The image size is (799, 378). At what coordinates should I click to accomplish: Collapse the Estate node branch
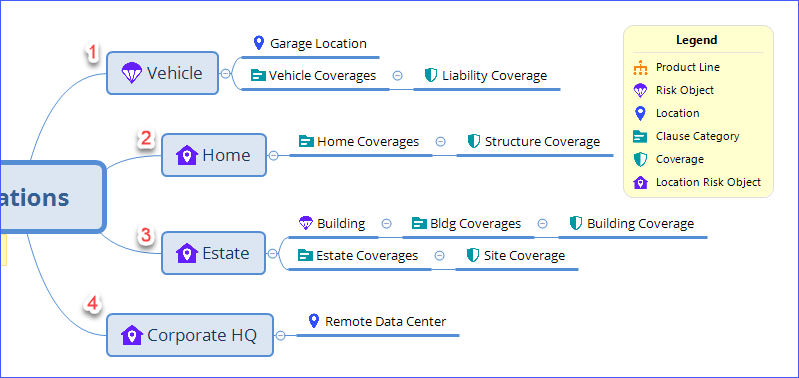tap(273, 253)
